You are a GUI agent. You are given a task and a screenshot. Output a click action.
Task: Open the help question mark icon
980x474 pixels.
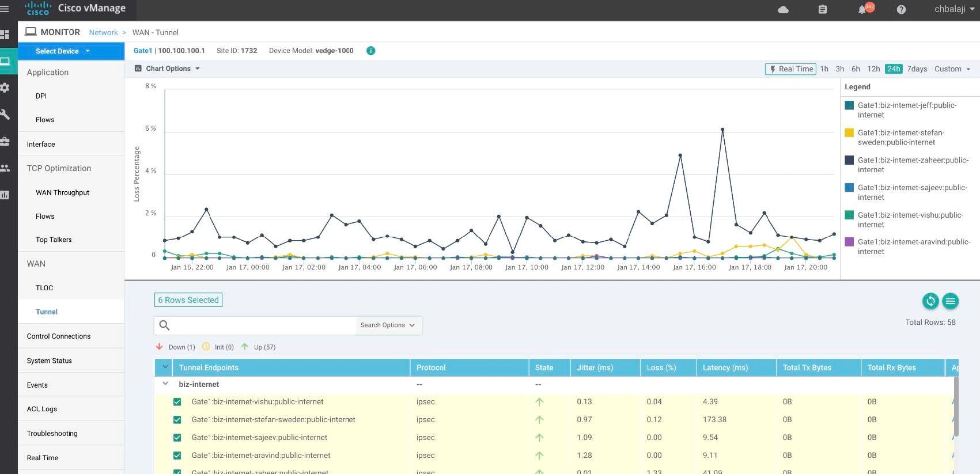coord(902,9)
